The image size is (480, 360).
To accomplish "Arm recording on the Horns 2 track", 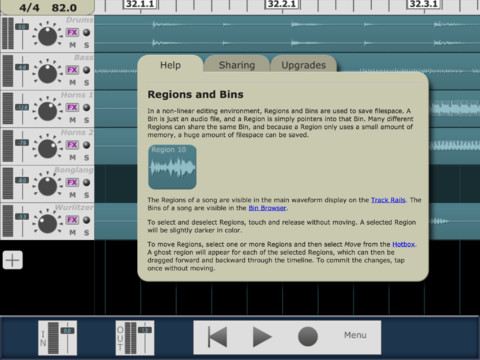I will click(x=86, y=145).
